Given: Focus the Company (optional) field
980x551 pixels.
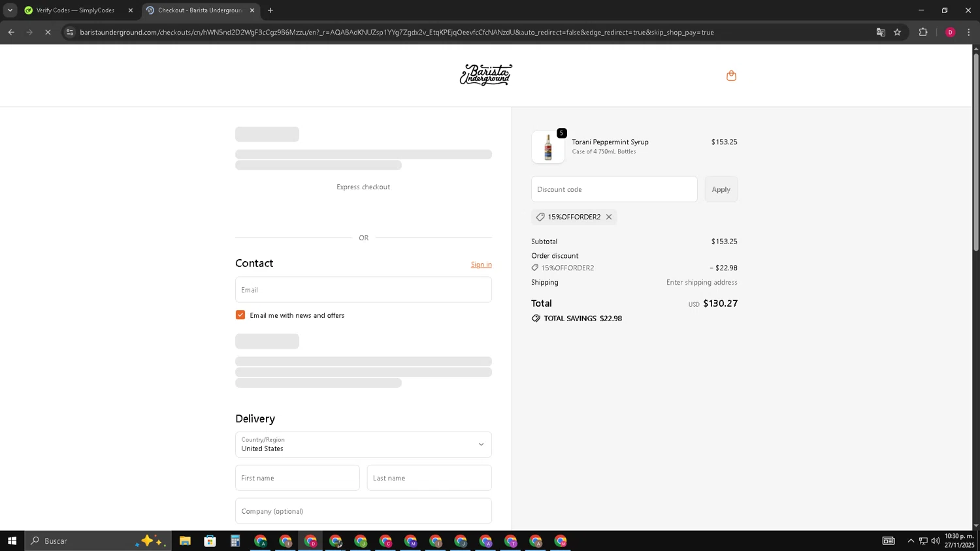Looking at the screenshot, I should [363, 511].
